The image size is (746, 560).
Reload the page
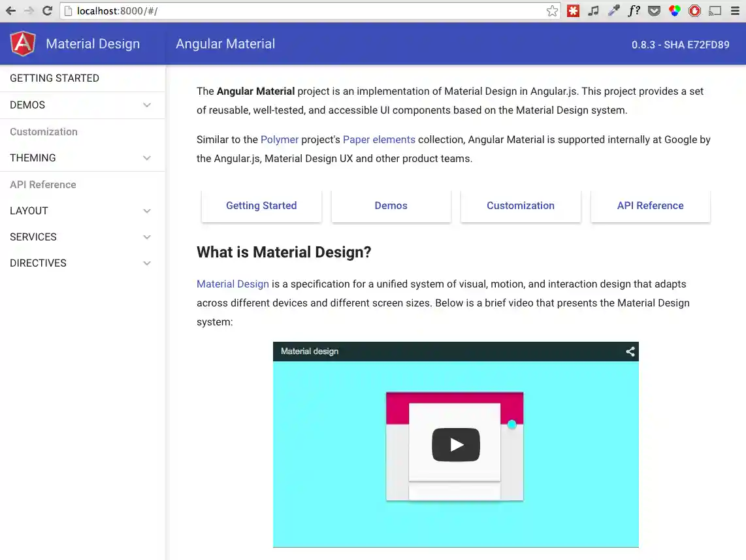46,10
